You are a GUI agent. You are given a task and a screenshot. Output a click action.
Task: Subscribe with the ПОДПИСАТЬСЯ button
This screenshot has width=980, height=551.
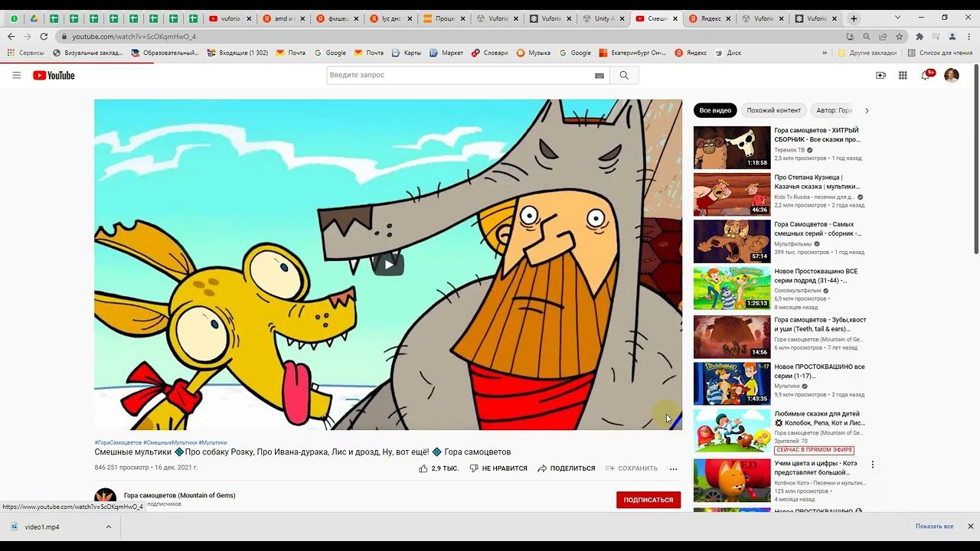pos(648,500)
